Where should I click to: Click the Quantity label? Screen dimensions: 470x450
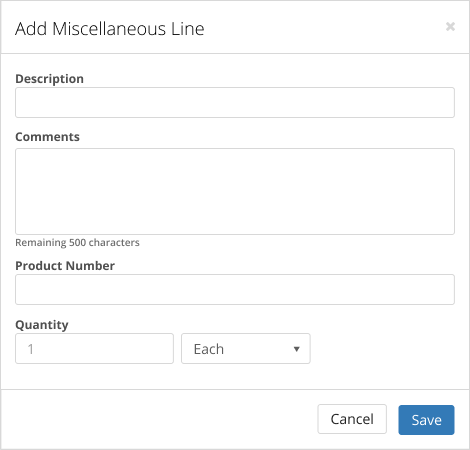(42, 325)
